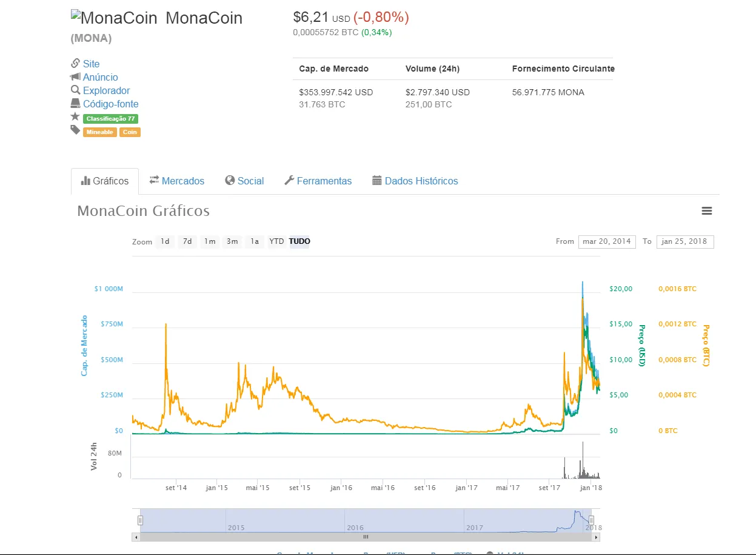Viewport: 756px width, 555px height.
Task: Switch to the Ferramentas tab
Action: [318, 181]
